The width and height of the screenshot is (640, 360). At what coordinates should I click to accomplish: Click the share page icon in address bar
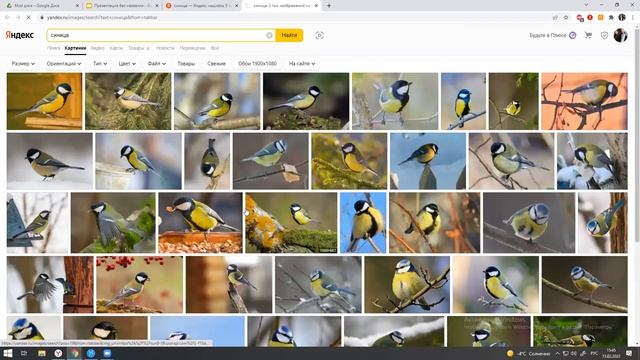point(555,18)
